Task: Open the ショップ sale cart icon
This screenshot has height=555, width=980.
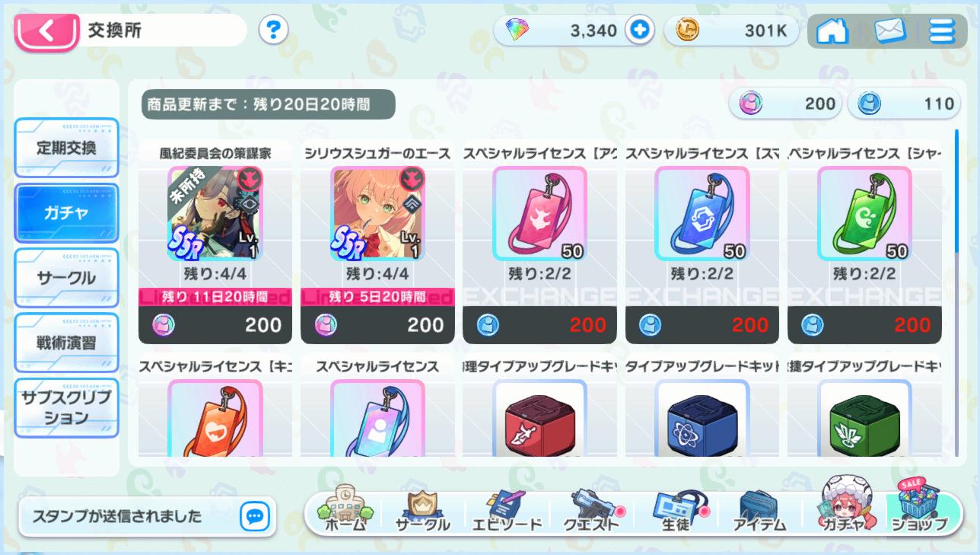Action: tap(918, 508)
